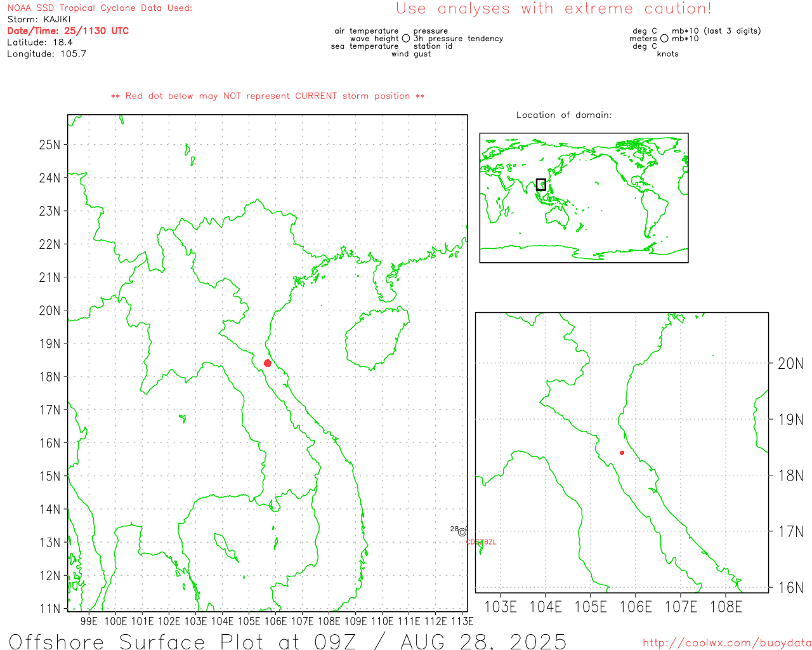812x650 pixels.
Task: Click the world overview map thumbnail
Action: point(584,197)
